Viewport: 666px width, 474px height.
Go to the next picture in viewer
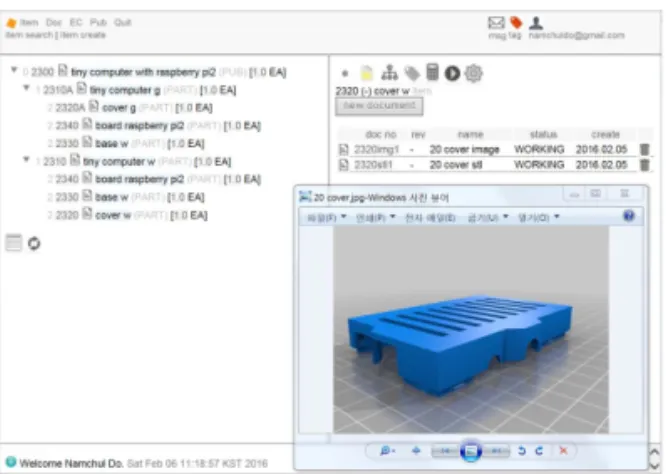pos(496,451)
